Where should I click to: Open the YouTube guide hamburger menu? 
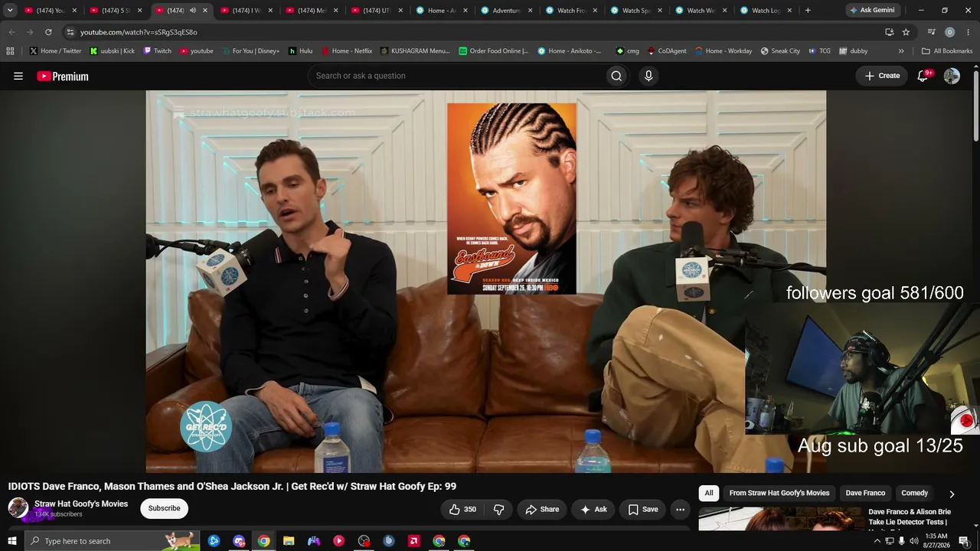coord(18,76)
